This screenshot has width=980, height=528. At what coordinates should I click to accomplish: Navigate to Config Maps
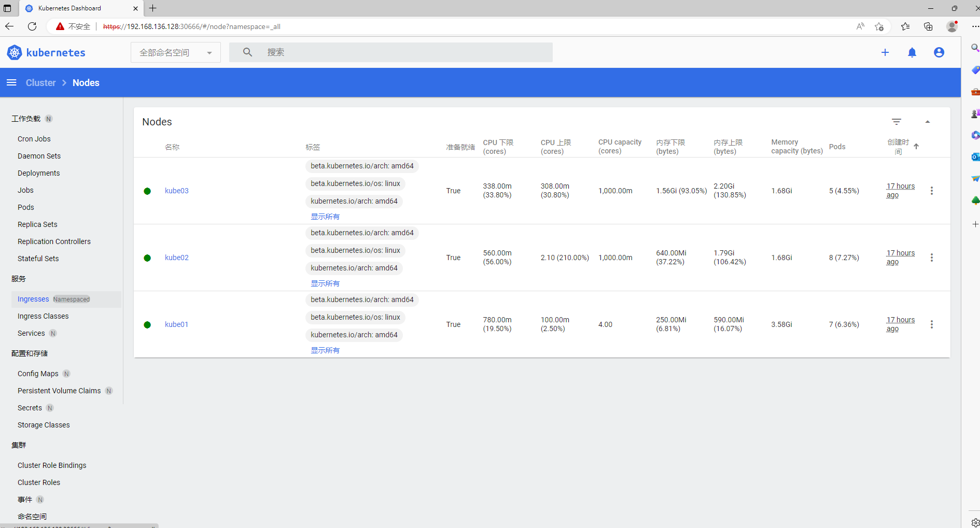pyautogui.click(x=38, y=374)
